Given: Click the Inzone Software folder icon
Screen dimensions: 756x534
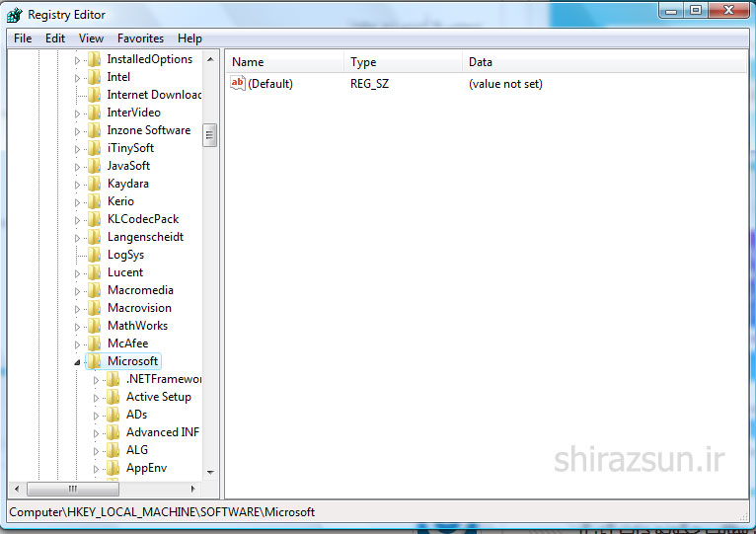Looking at the screenshot, I should (x=95, y=130).
